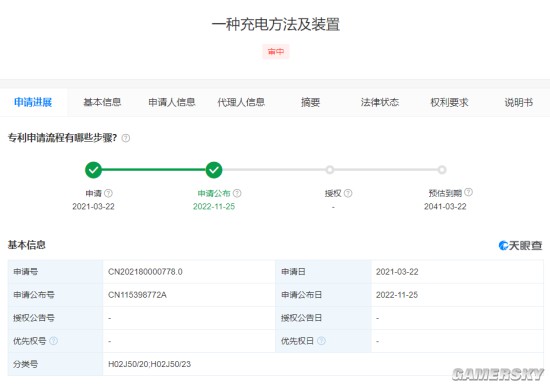Click the 申请公布号 label cell

pyautogui.click(x=55, y=295)
